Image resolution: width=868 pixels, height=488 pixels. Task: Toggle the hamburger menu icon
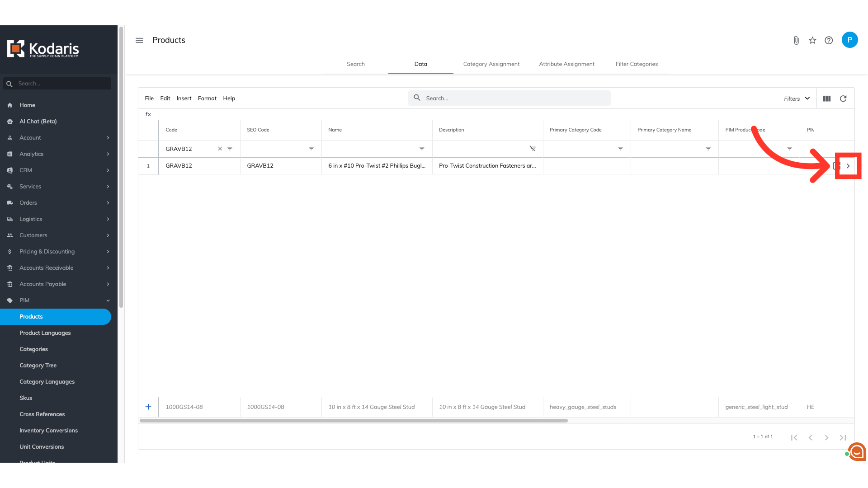click(x=139, y=40)
